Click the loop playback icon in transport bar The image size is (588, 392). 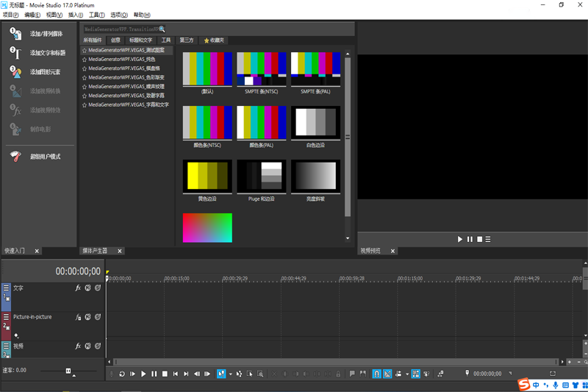(122, 374)
